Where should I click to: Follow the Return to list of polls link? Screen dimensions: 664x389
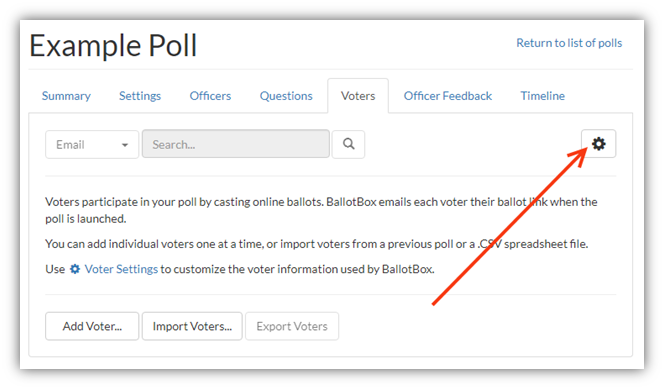click(569, 43)
